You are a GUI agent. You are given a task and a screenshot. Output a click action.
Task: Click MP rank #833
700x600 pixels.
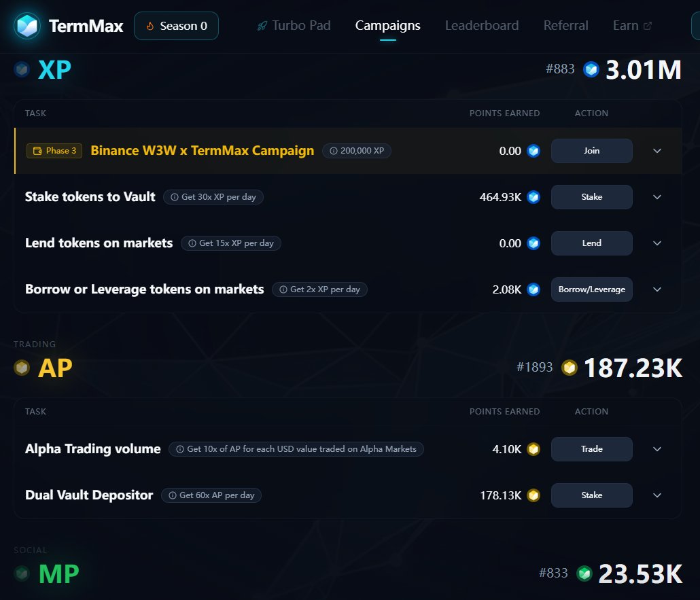pyautogui.click(x=553, y=573)
